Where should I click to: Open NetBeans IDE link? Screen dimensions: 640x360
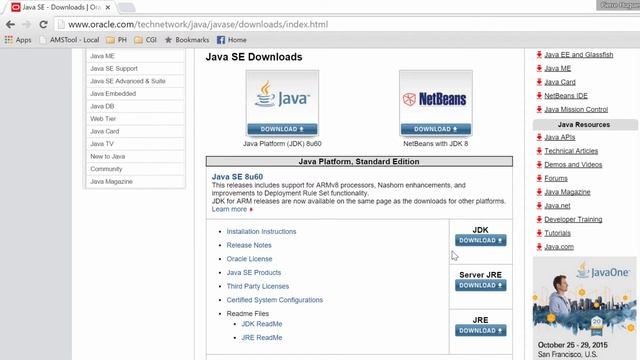[x=566, y=96]
